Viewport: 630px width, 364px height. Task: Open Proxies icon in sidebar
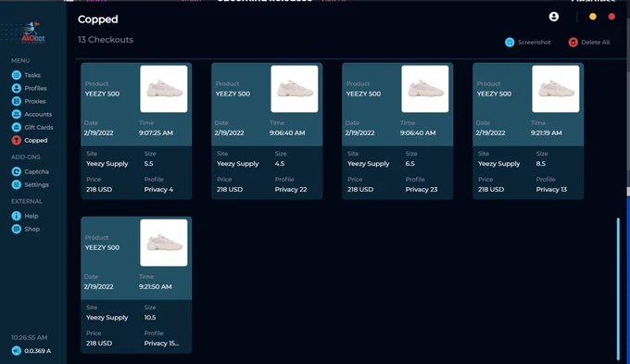click(x=17, y=101)
